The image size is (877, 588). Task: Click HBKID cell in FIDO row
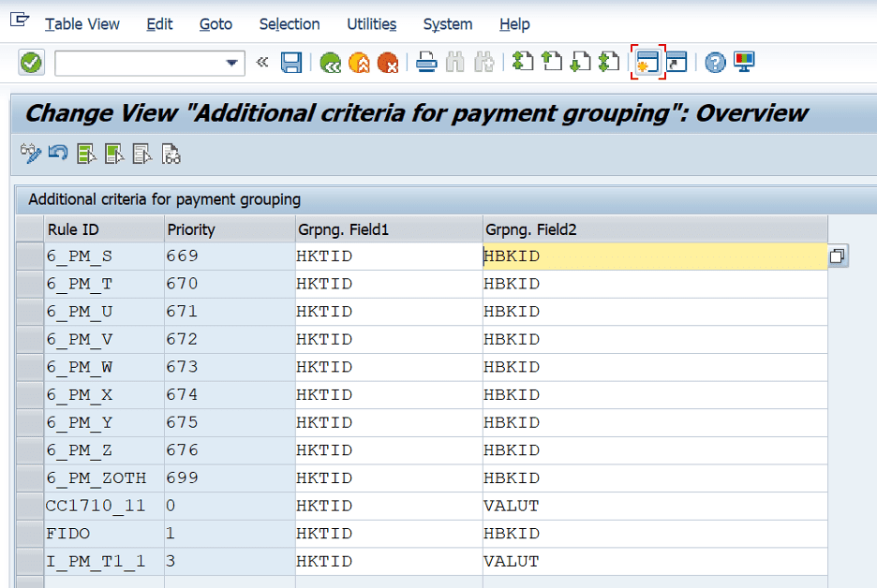655,533
